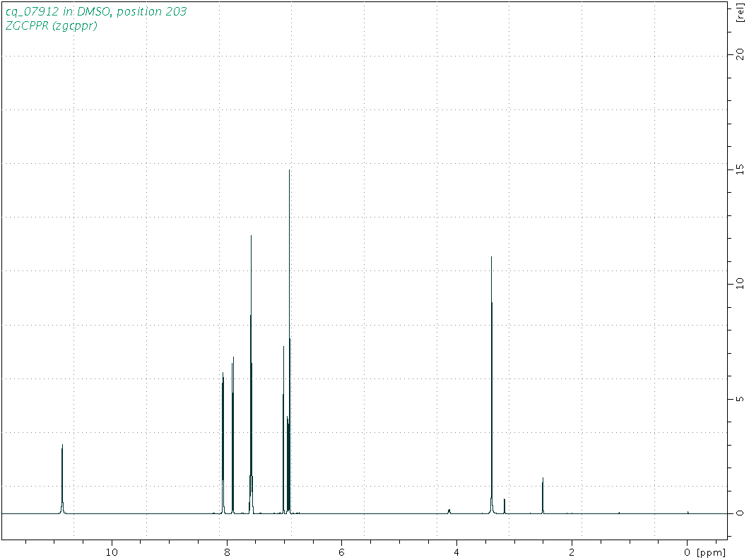The width and height of the screenshot is (749, 560).
Task: Click the '0' tick label on the ppm axis
Action: [x=687, y=552]
